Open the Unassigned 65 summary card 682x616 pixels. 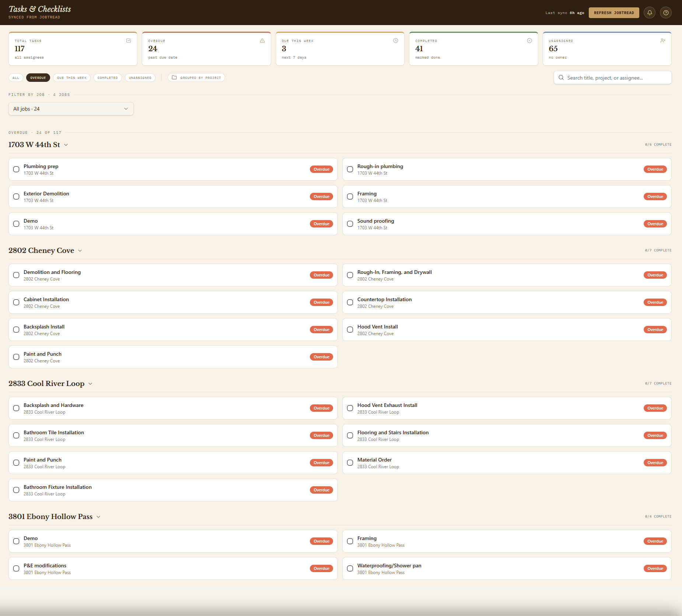(607, 49)
